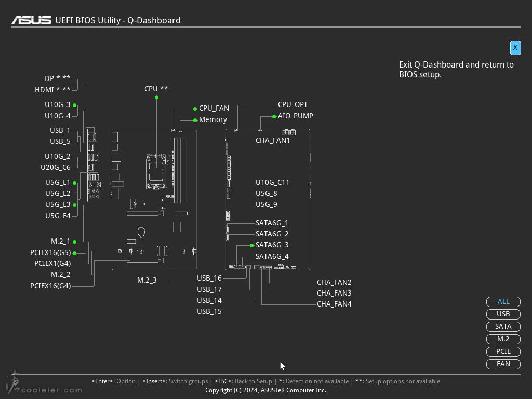This screenshot has height=399, width=532.
Task: Select the SATA6G_1 port label
Action: 272,223
